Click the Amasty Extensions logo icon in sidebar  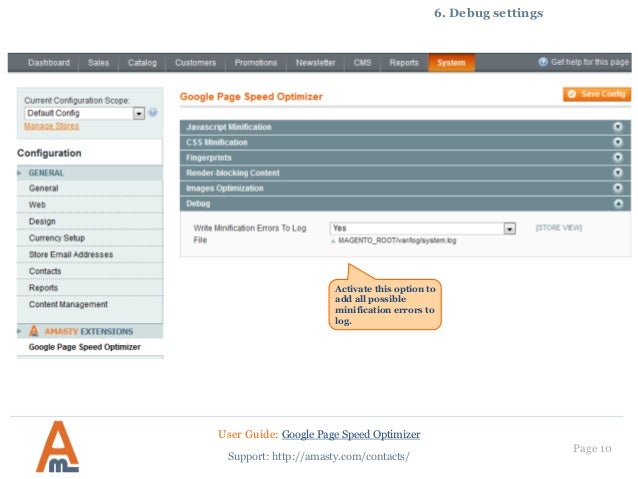pos(34,331)
